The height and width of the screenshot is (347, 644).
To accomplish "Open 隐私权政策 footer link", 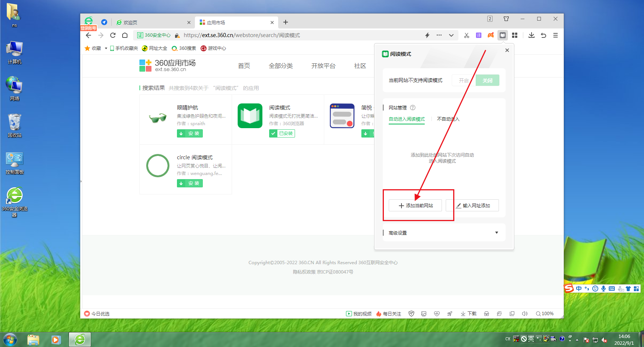I will 304,272.
